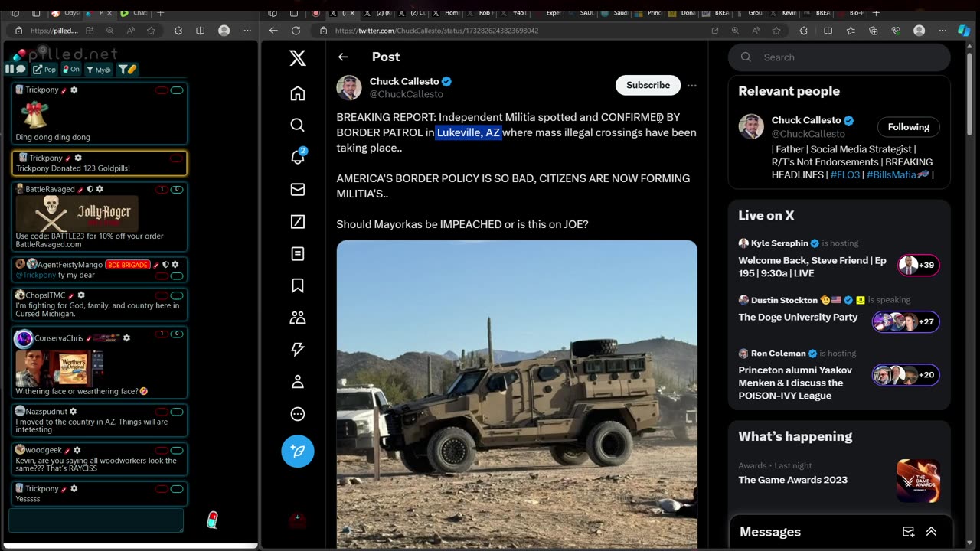Click red pill on woodgeek message

click(162, 451)
